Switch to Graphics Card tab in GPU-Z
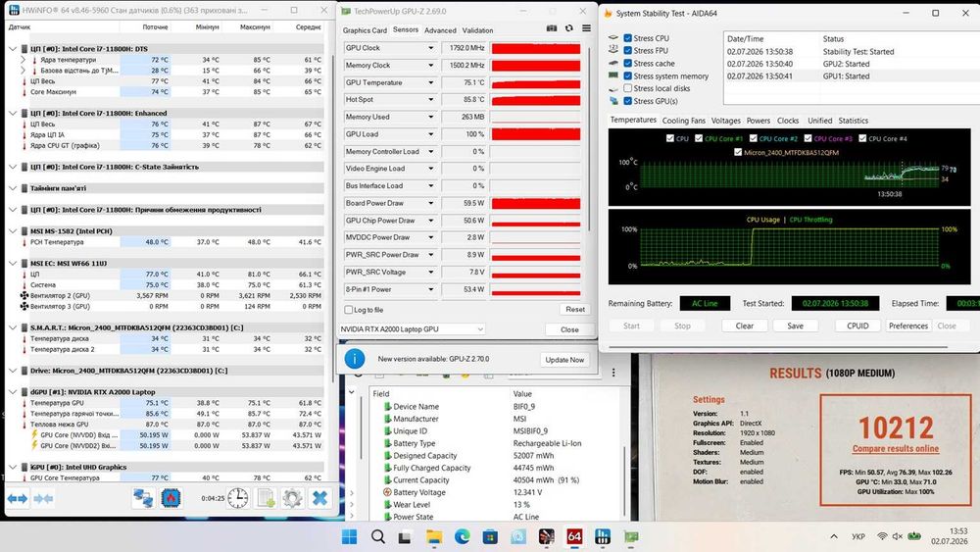Image resolution: width=980 pixels, height=552 pixels. tap(365, 30)
